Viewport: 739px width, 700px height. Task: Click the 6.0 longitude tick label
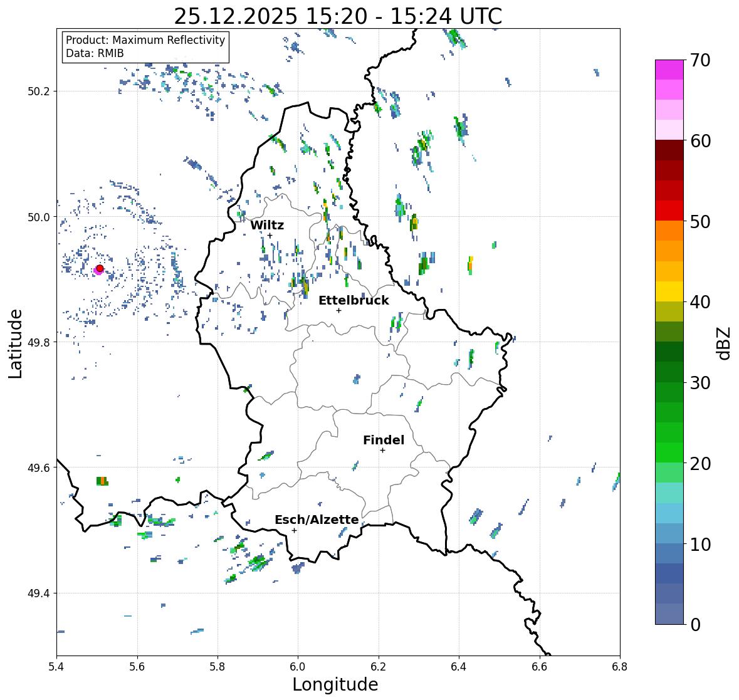298,667
